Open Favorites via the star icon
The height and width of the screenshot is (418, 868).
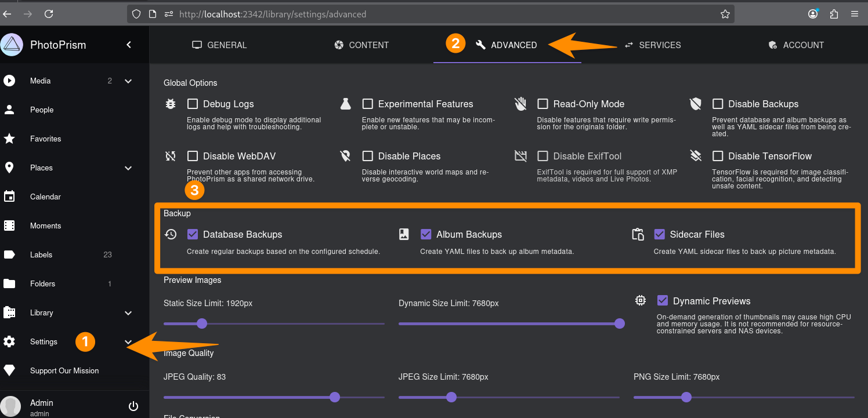[9, 139]
